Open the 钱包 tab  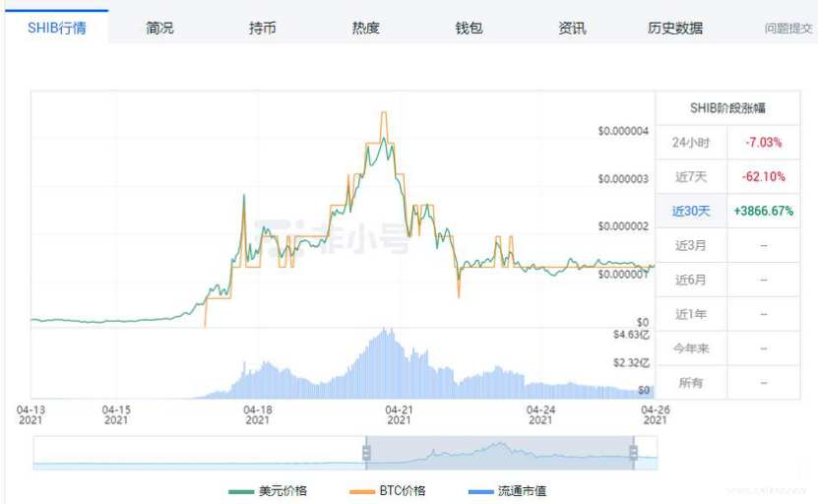click(x=469, y=28)
